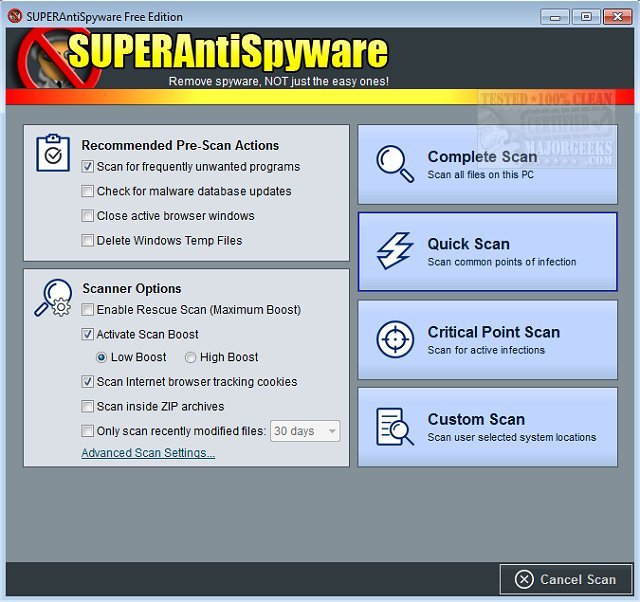Screen dimensions: 640x602
Task: Click the Custom Scan document search icon
Action: 395,427
